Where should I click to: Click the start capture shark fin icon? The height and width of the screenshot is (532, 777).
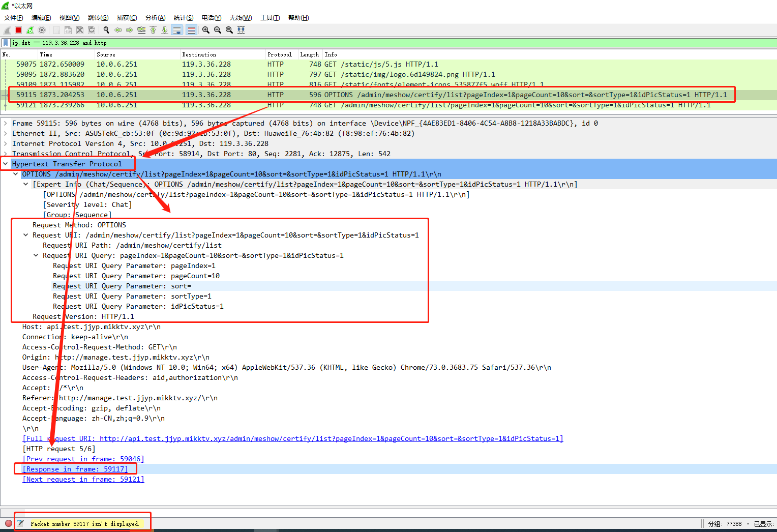(x=7, y=30)
